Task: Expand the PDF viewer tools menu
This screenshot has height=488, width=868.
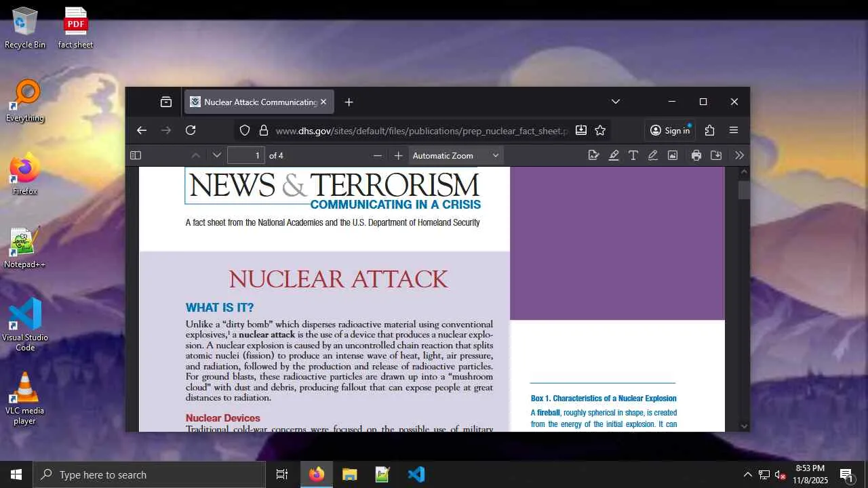Action: (x=740, y=155)
